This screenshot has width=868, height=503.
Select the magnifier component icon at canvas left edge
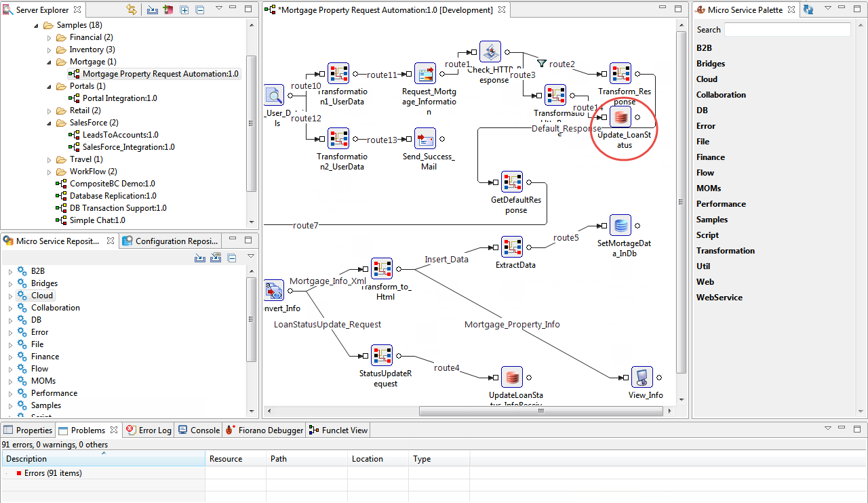click(273, 95)
